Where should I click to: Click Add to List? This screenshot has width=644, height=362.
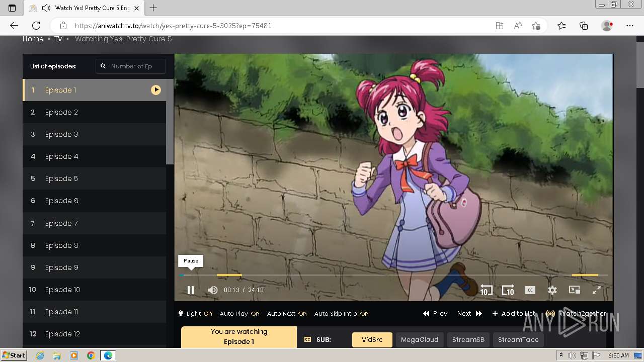pyautogui.click(x=514, y=314)
